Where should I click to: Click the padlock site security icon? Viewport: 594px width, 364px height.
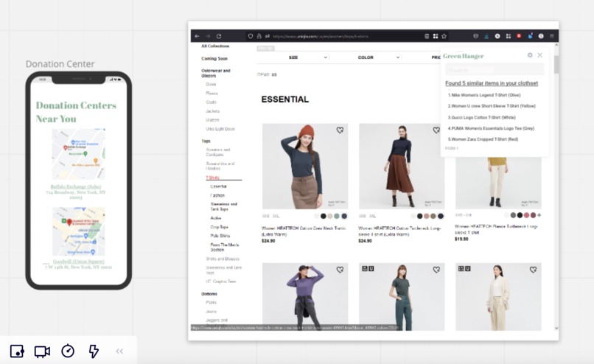coord(259,36)
